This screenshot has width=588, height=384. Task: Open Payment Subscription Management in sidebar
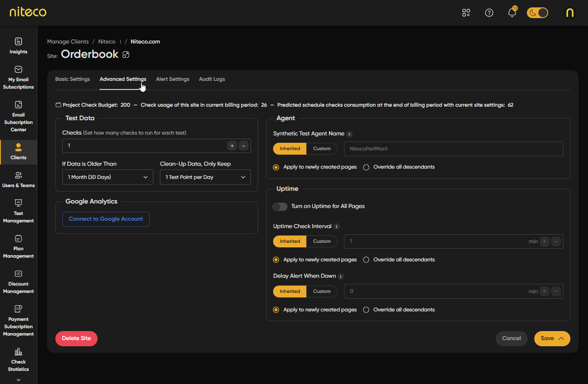pos(18,321)
